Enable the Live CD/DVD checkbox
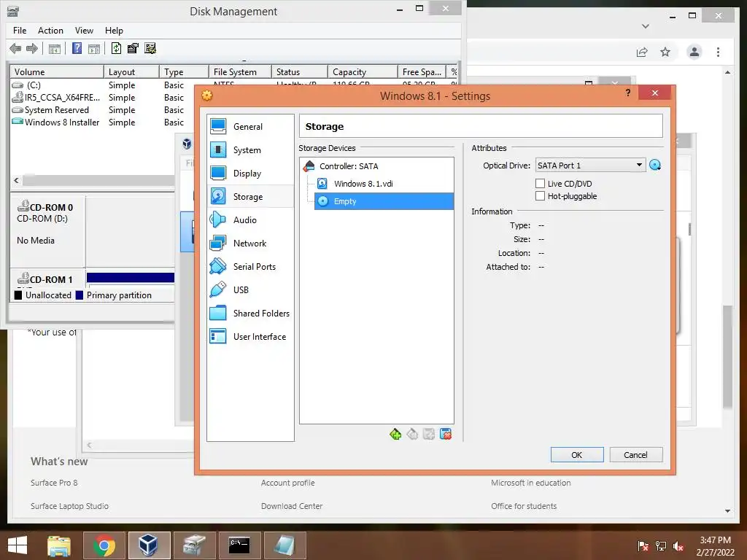 pos(540,183)
